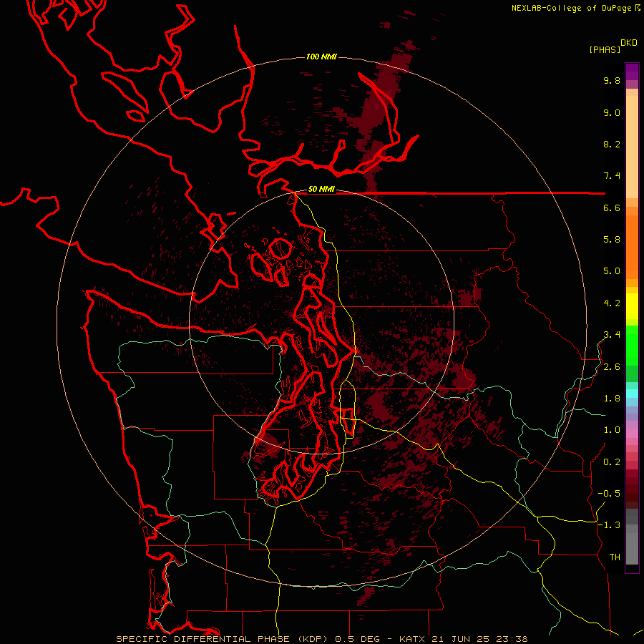
Task: Click the peach color bar segment near 8.2
Action: 632,147
